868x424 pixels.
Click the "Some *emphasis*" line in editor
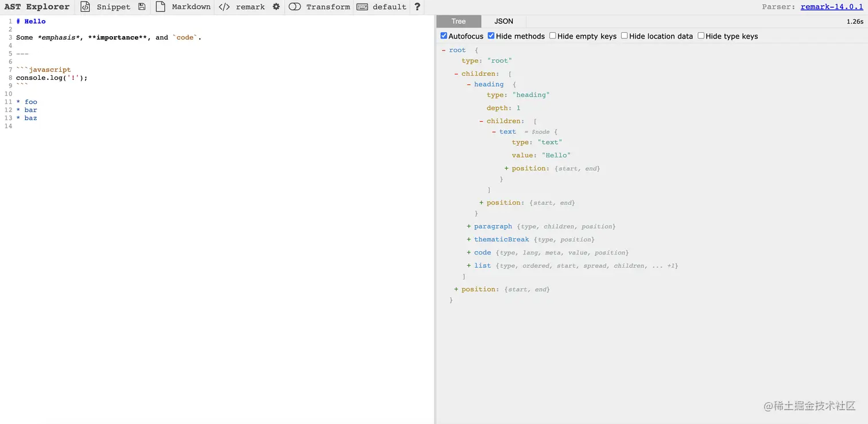point(109,37)
